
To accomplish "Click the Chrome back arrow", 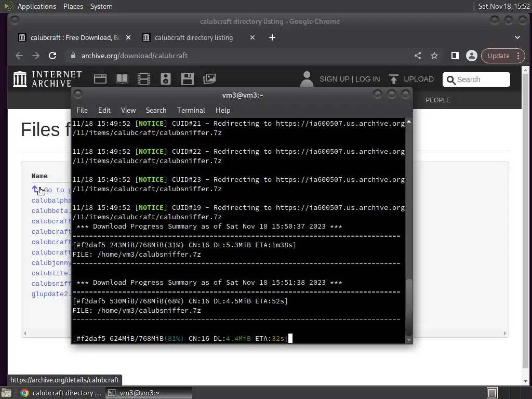I will point(19,56).
